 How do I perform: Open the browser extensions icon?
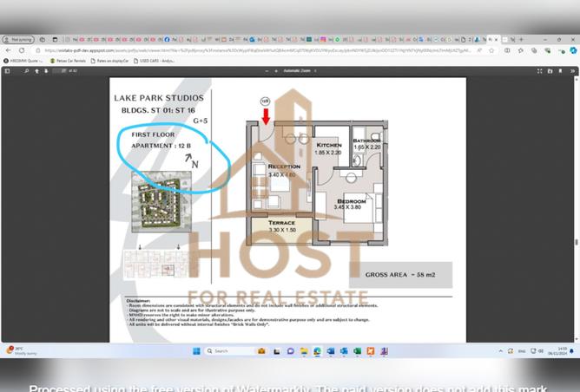(x=548, y=50)
